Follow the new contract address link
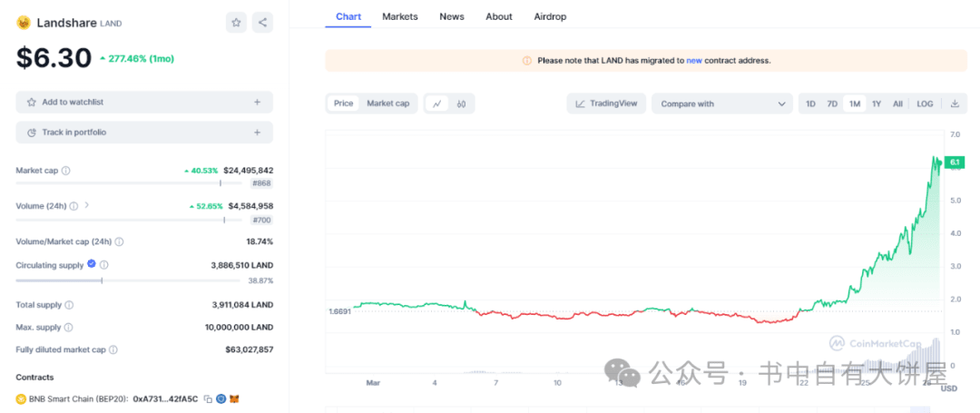Viewport: 980px width, 413px height. (x=694, y=61)
